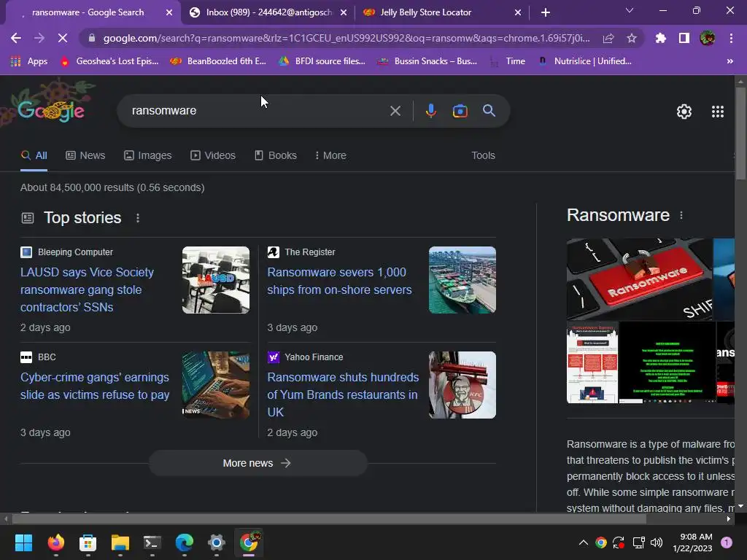Open Chrome three-dot menu
747x560 pixels.
731,38
